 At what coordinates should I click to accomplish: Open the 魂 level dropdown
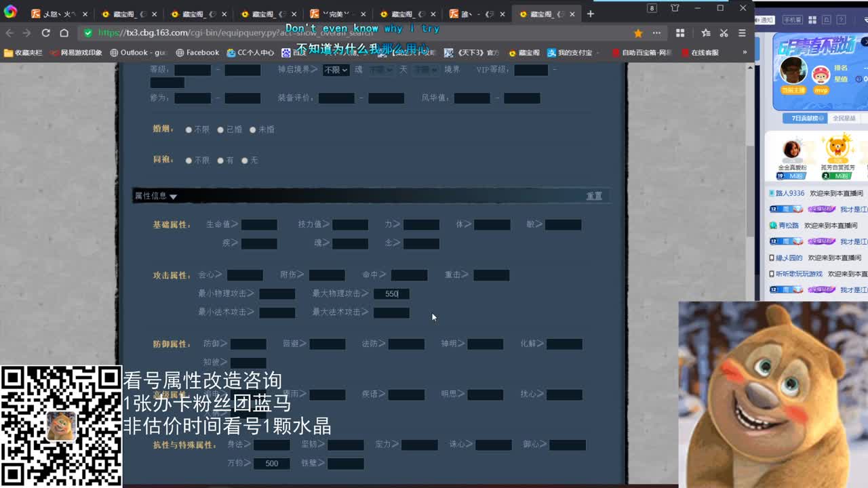point(381,70)
